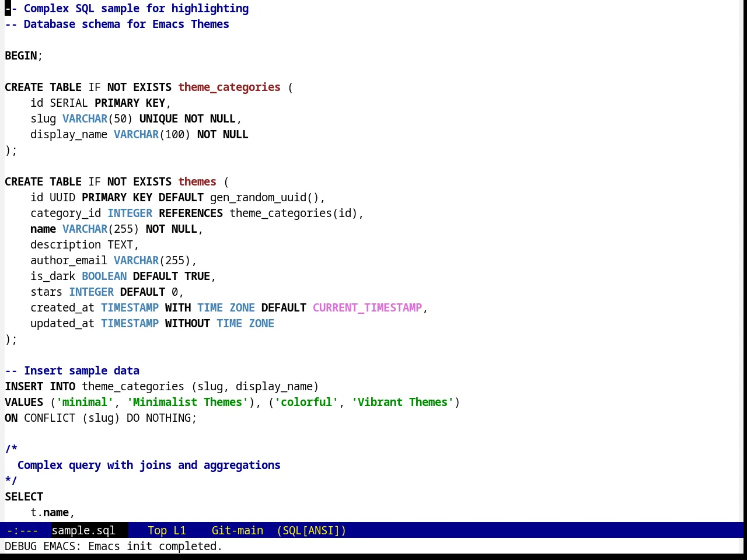Click the opening '/*' block comment marker
747x560 pixels.
11,449
